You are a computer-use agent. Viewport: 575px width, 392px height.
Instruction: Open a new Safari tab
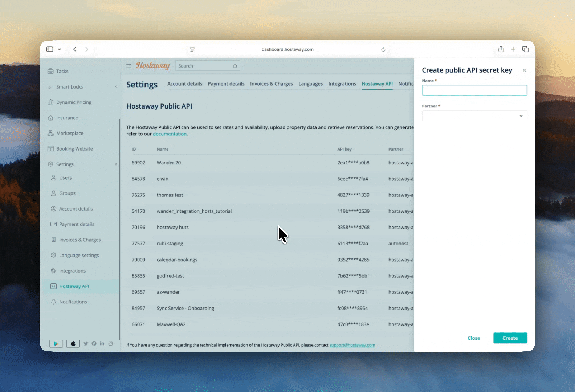(513, 49)
